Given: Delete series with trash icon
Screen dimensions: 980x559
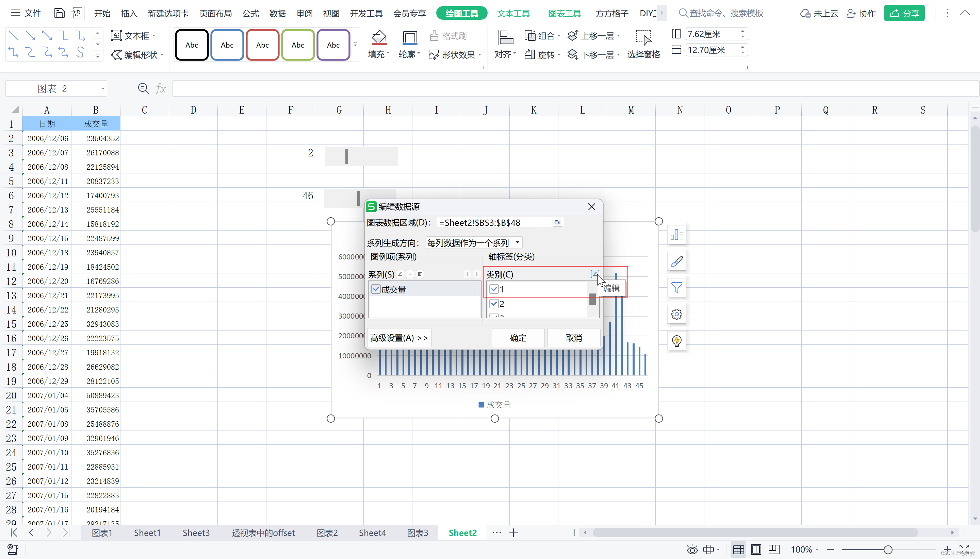Looking at the screenshot, I should (x=420, y=274).
